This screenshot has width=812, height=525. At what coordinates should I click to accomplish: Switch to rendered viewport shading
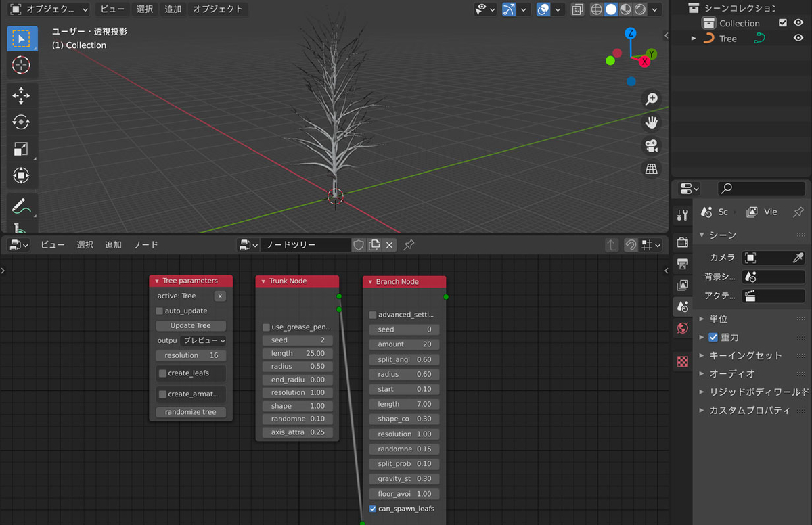coord(641,9)
